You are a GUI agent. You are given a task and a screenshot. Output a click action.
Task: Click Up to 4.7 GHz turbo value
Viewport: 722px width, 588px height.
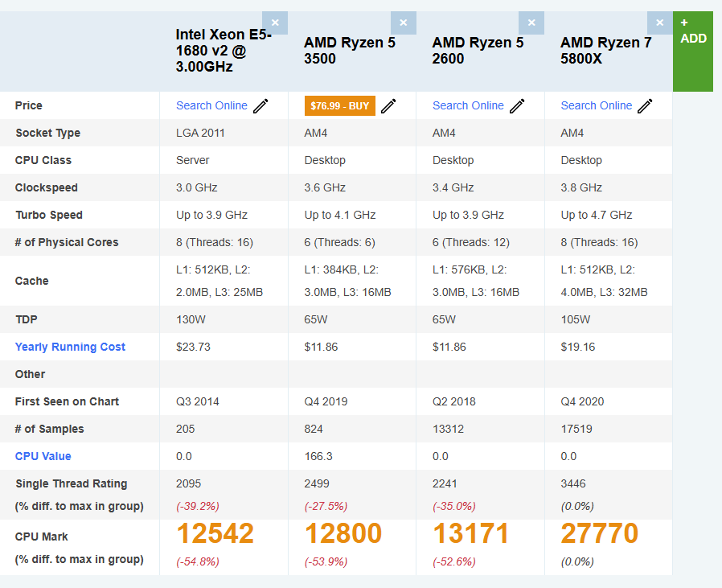[597, 216]
